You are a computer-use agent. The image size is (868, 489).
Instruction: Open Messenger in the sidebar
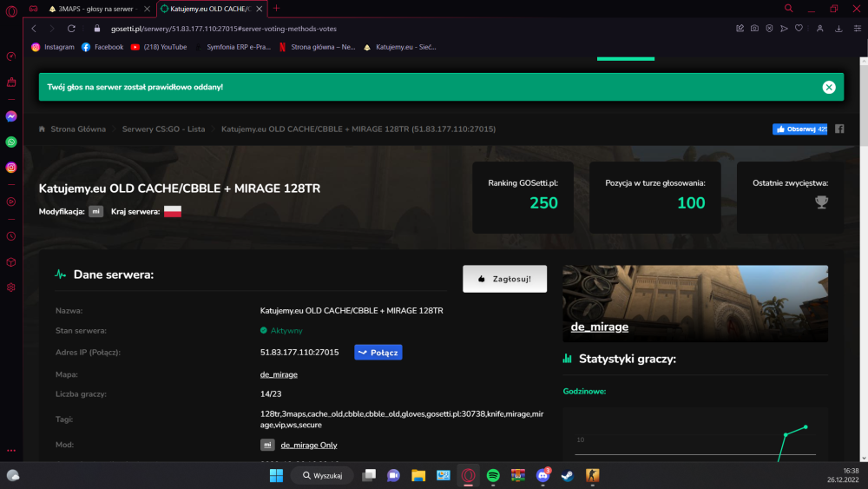(11, 116)
